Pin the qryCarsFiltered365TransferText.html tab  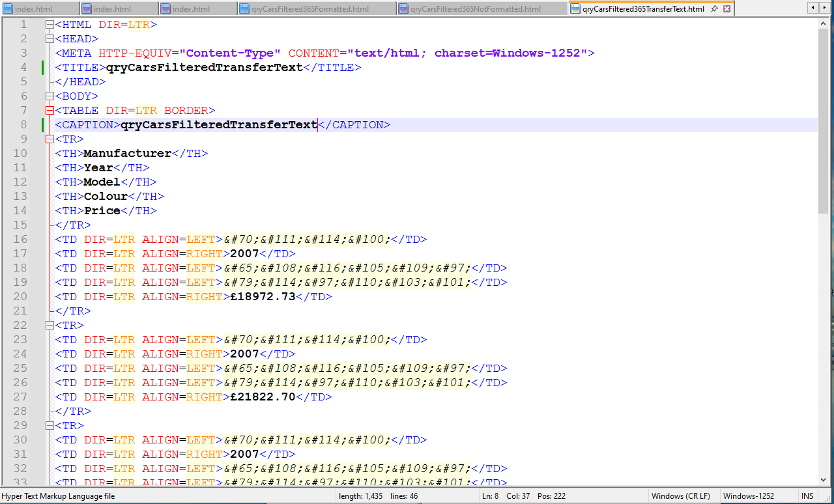pyautogui.click(x=714, y=9)
